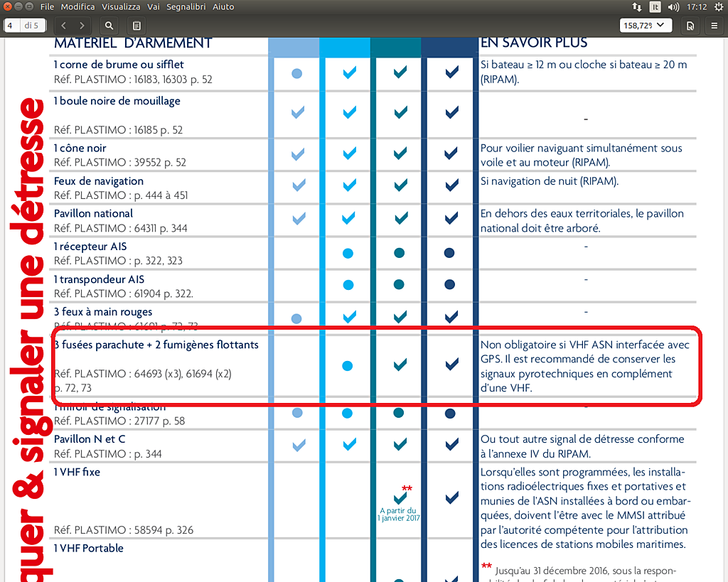Open the sound volume indicator
The image size is (728, 582).
pos(673,7)
